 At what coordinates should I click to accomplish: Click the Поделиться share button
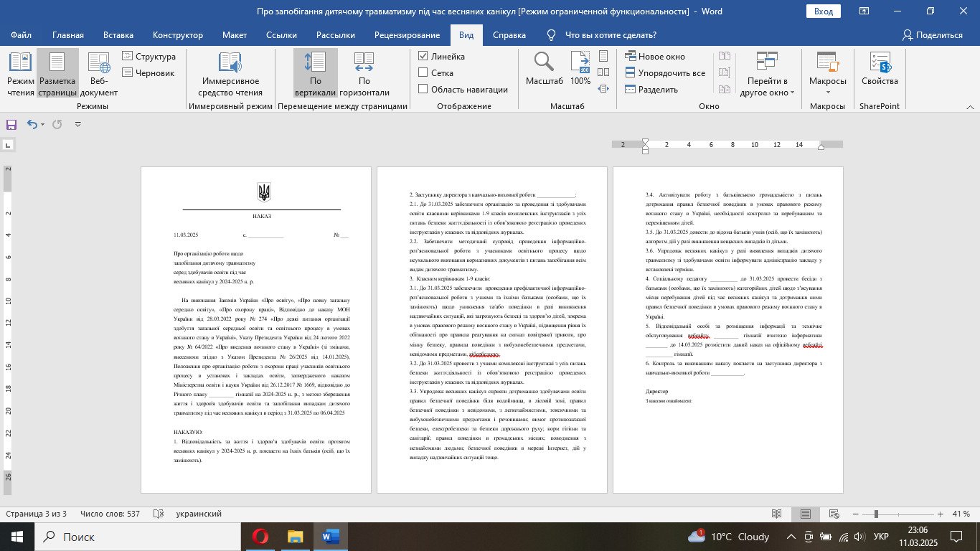tap(933, 35)
